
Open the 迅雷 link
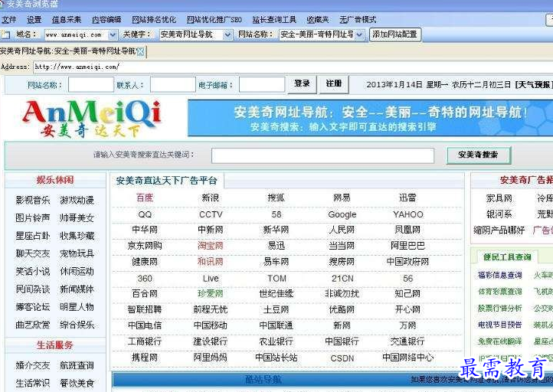point(407,198)
